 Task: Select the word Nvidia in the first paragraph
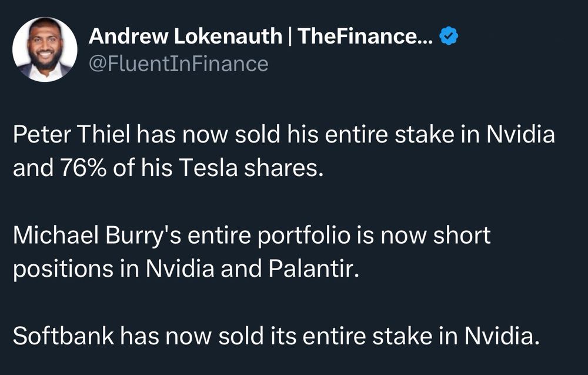523,135
